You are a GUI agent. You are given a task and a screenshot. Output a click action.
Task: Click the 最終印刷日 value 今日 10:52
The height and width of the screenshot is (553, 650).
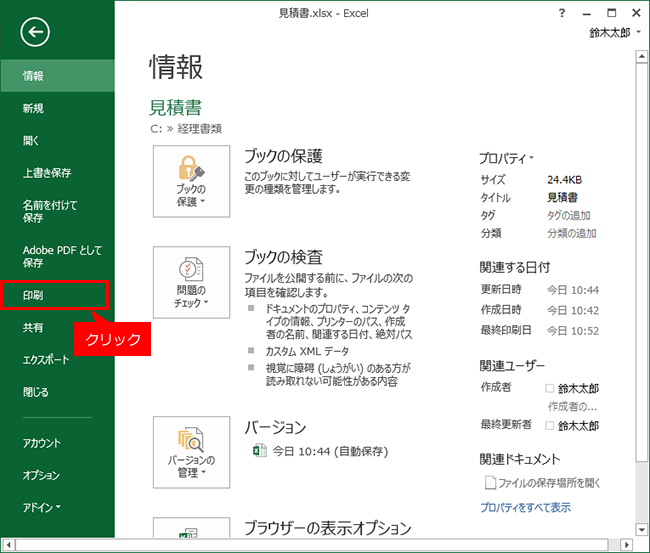click(572, 330)
